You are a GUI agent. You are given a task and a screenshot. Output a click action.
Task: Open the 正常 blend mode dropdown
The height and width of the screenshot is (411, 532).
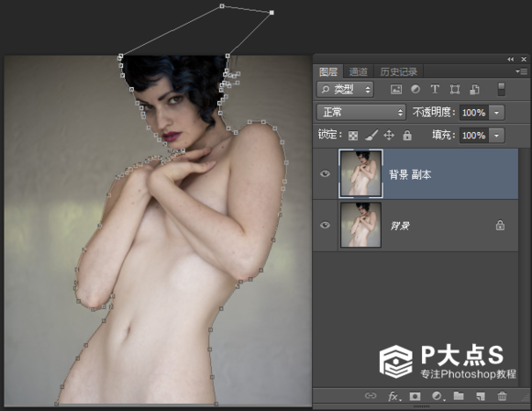[x=361, y=112]
